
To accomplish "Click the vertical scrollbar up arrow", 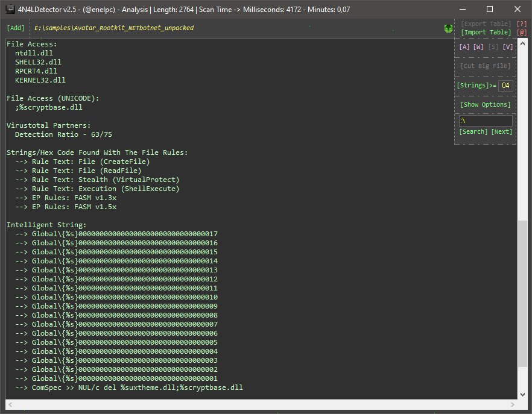I will tap(522, 44).
